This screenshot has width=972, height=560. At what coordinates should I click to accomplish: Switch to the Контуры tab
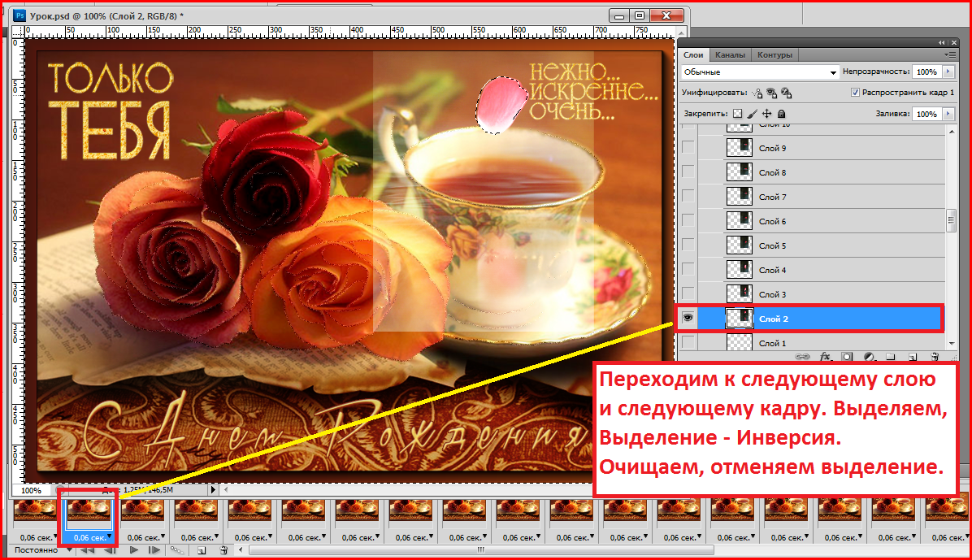[x=775, y=54]
